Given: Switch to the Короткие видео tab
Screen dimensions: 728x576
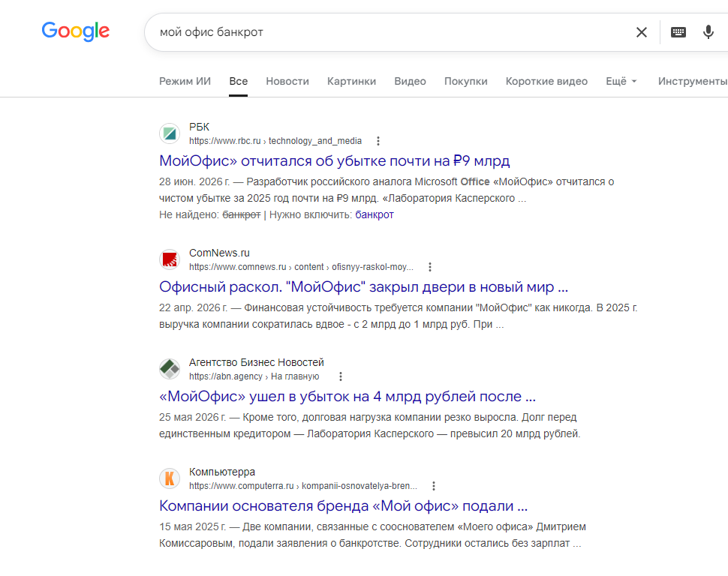Looking at the screenshot, I should point(546,81).
